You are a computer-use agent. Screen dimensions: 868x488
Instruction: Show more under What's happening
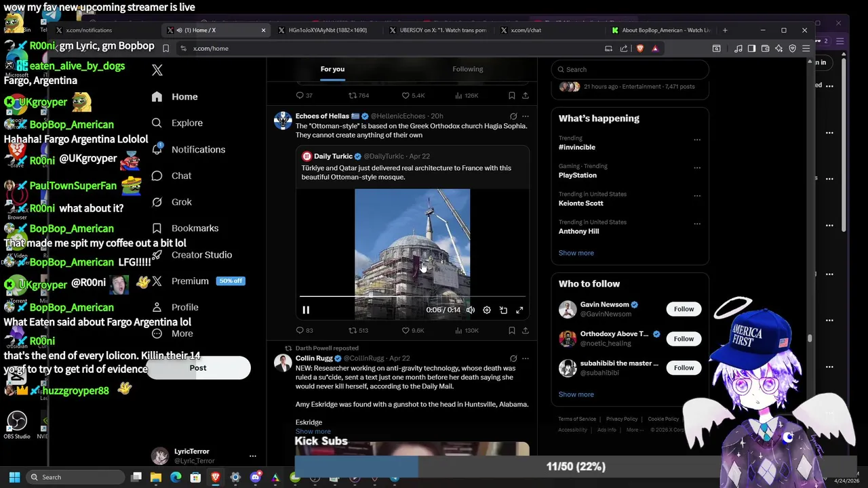[576, 253]
